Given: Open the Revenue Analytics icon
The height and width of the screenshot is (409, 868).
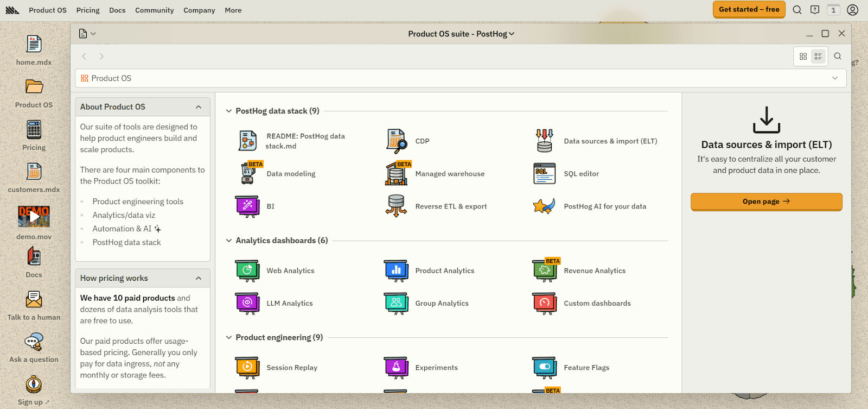Looking at the screenshot, I should click(x=545, y=270).
